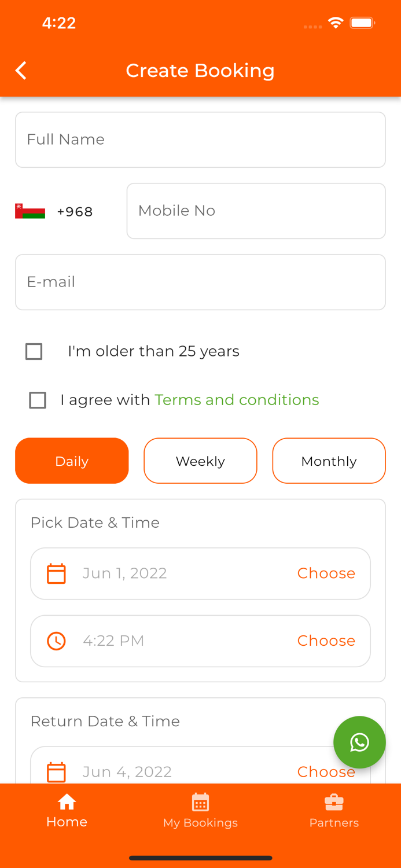Open WhatsApp chat floating button
The image size is (401, 868).
(359, 742)
